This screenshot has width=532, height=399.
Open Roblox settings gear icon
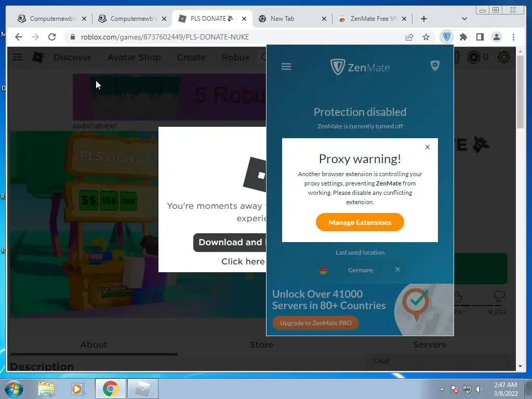point(503,57)
